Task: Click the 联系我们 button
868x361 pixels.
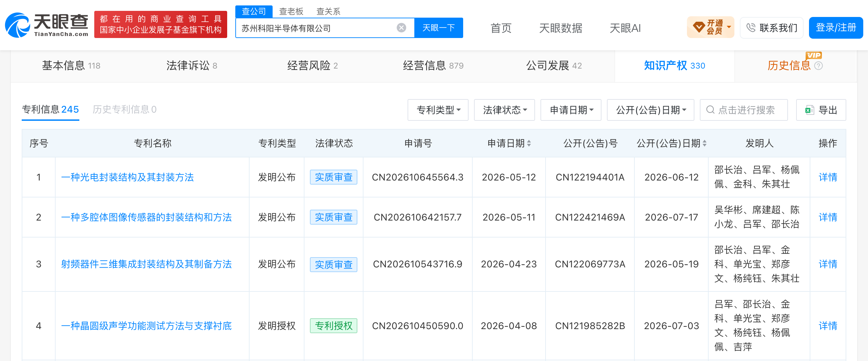Action: [x=771, y=28]
